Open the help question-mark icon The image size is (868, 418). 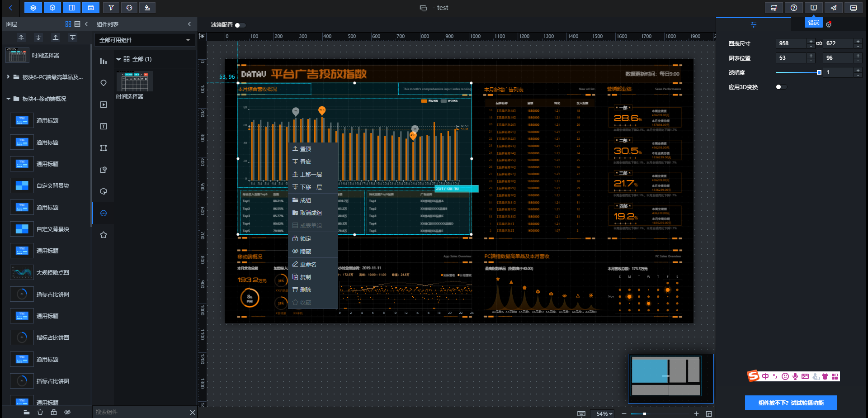[x=794, y=8]
